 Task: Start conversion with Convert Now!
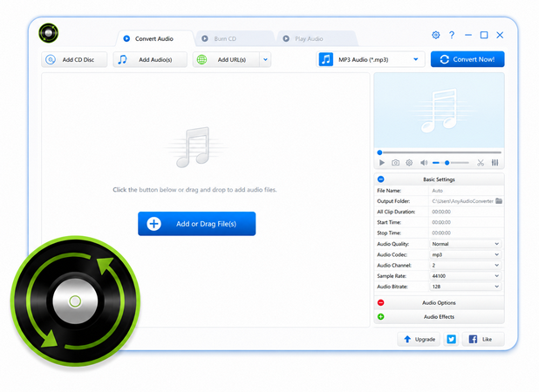point(467,59)
